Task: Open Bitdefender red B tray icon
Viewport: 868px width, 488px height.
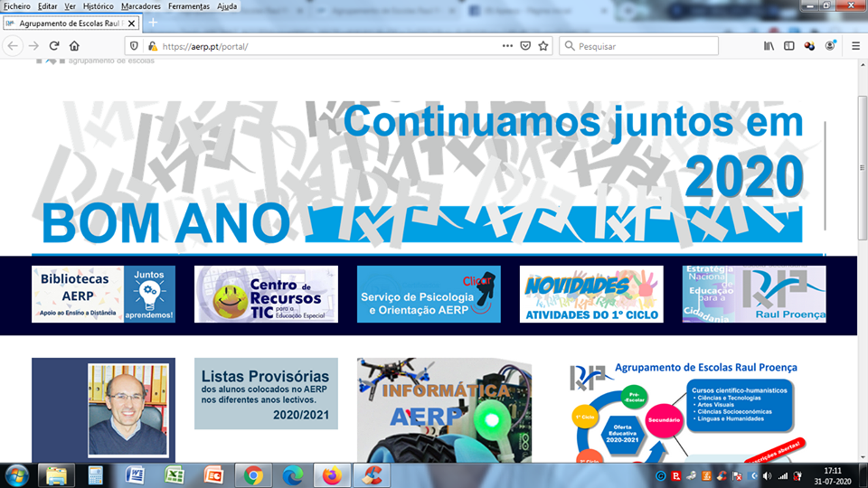Action: pos(675,476)
